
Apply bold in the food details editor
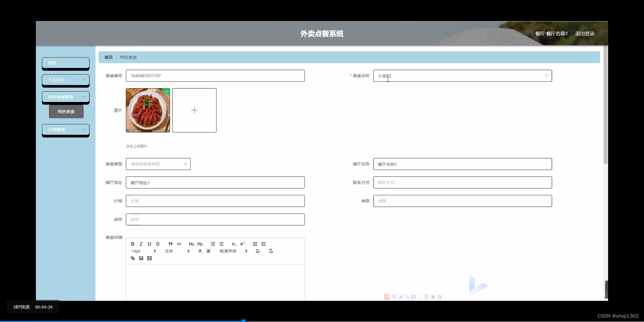pyautogui.click(x=132, y=244)
